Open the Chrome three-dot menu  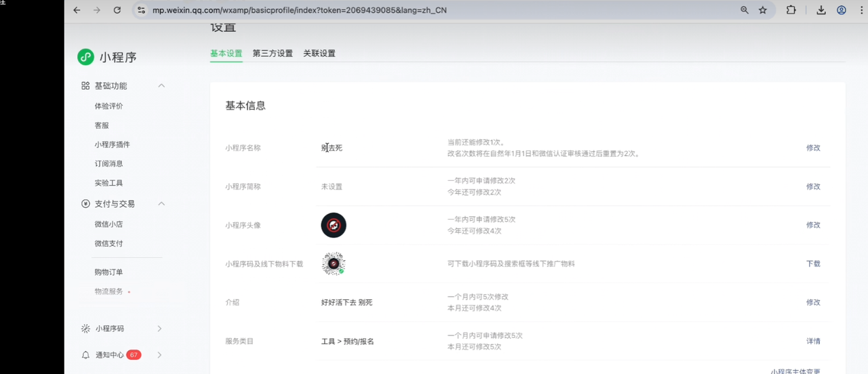pos(861,10)
